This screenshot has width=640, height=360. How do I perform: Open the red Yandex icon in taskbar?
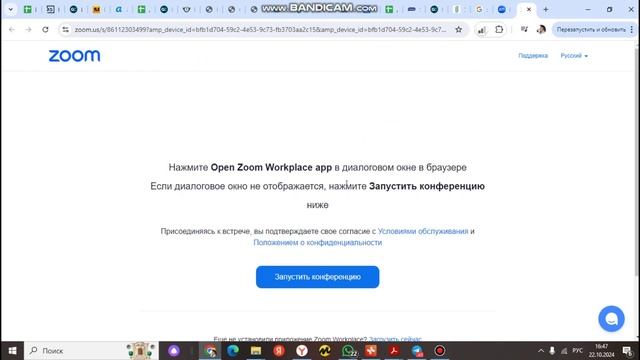(x=279, y=351)
